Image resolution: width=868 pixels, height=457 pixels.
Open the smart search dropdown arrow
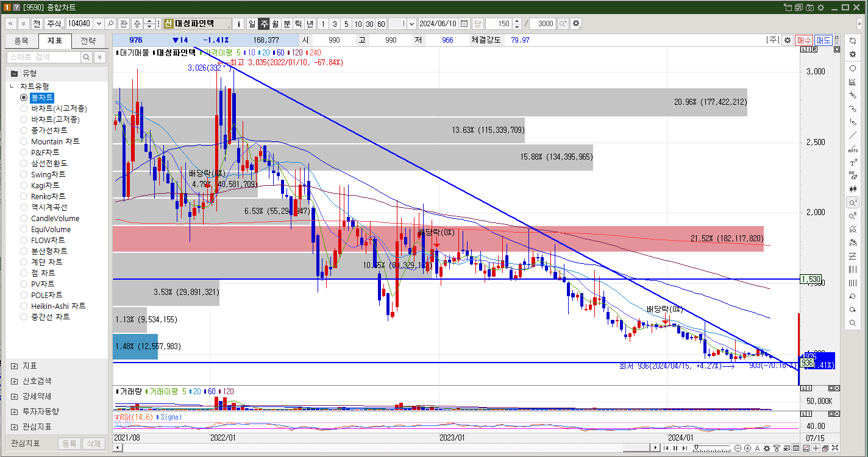100,57
